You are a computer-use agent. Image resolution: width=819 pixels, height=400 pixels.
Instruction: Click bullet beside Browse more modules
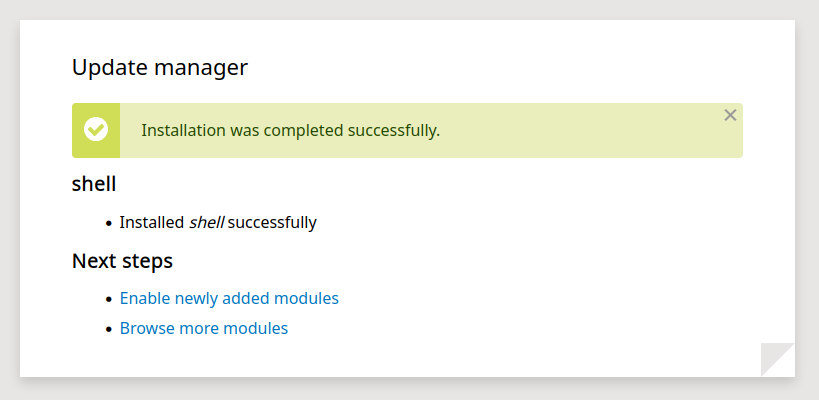[109, 330]
